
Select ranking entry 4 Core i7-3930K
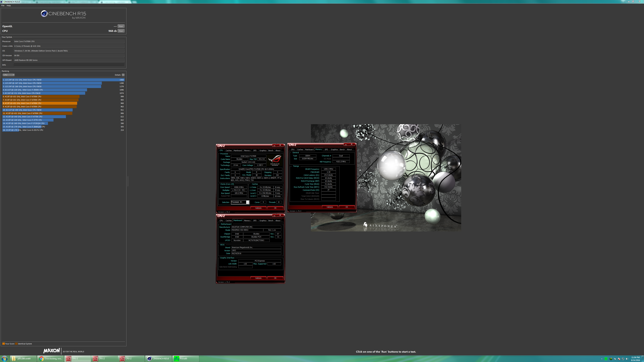(x=63, y=90)
